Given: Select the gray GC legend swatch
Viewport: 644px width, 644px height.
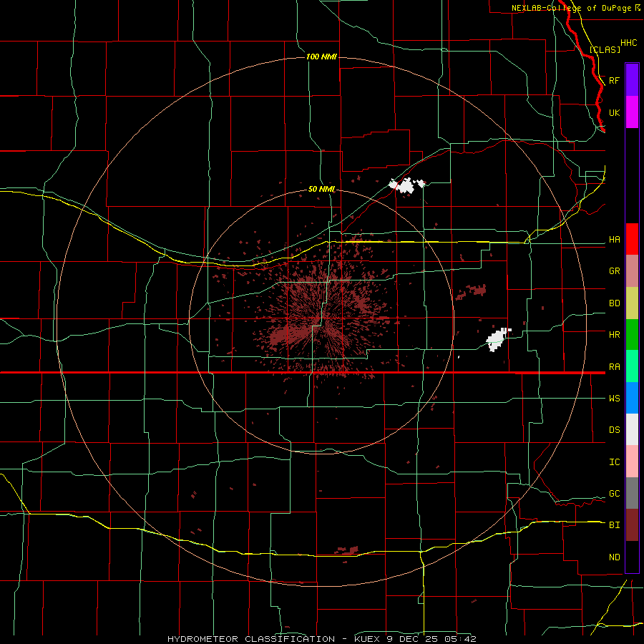Looking at the screenshot, I should tap(632, 493).
